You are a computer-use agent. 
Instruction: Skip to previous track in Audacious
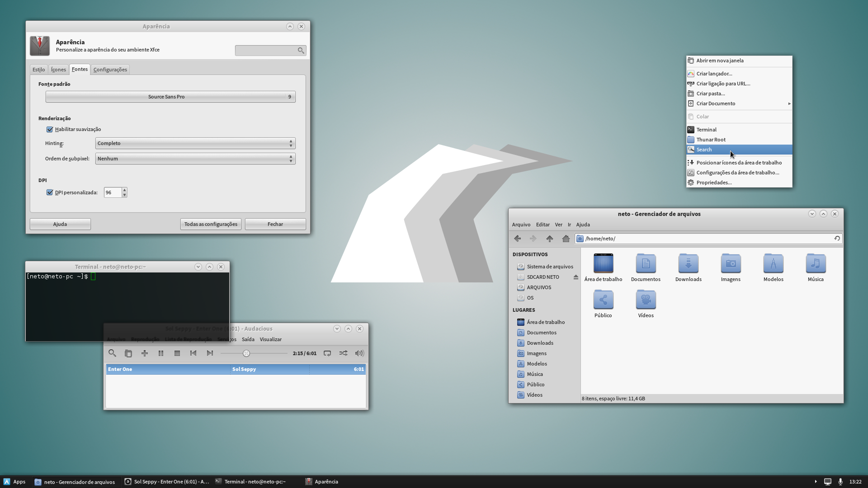pos(193,353)
